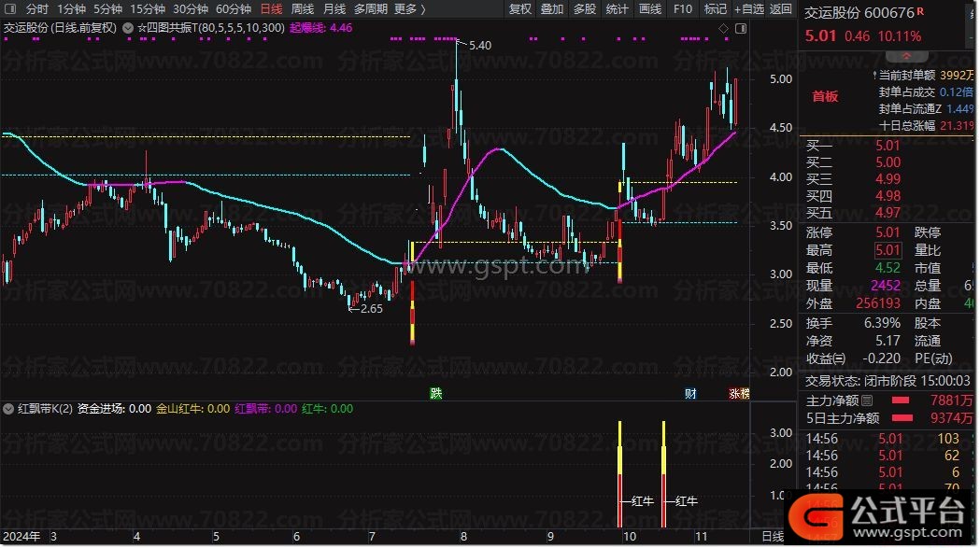Click stock name 交运股份 600676
The width and height of the screenshot is (980, 548).
click(859, 12)
